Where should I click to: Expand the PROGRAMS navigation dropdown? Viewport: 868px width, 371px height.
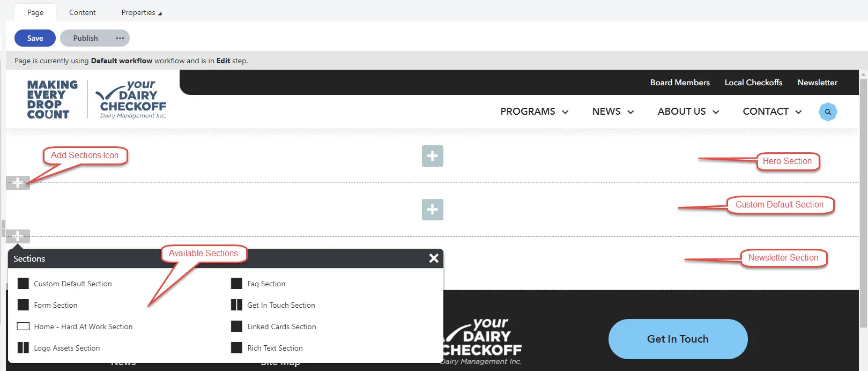tap(534, 112)
